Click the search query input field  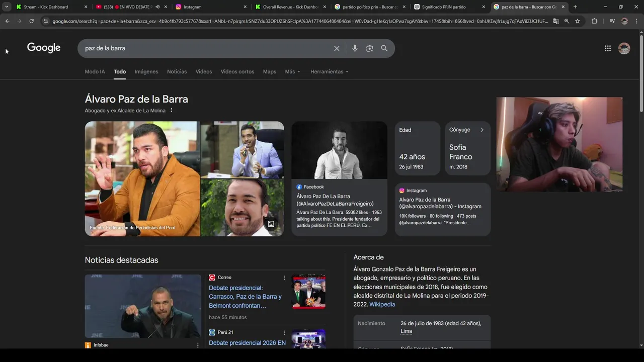click(206, 48)
